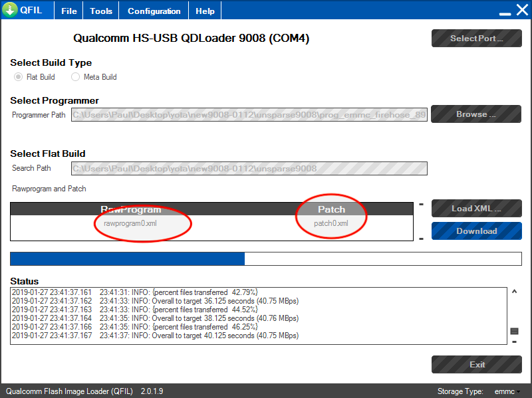
Task: Click the Load XML button
Action: click(476, 208)
